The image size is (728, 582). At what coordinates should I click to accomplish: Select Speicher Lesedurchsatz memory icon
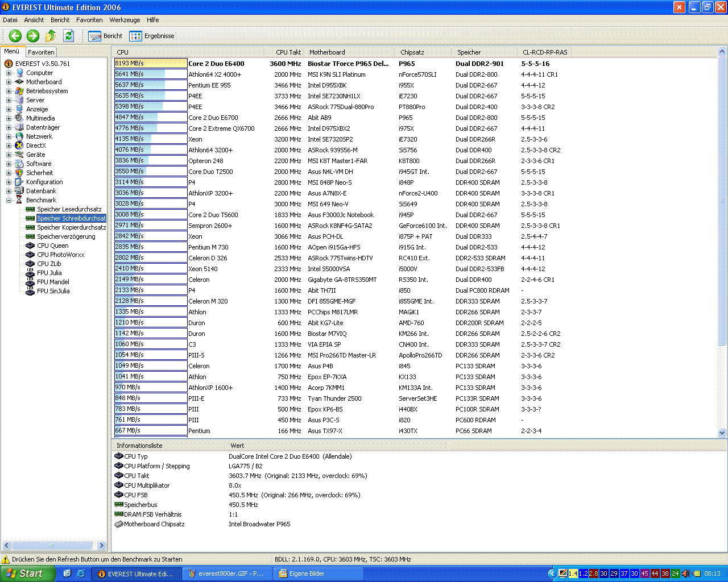pos(30,209)
